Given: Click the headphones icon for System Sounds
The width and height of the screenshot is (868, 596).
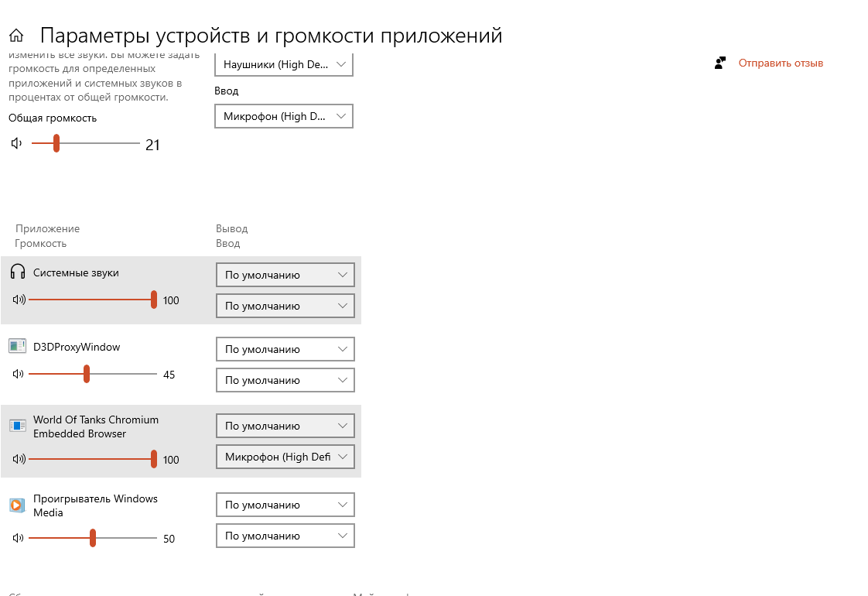Looking at the screenshot, I should (x=18, y=272).
